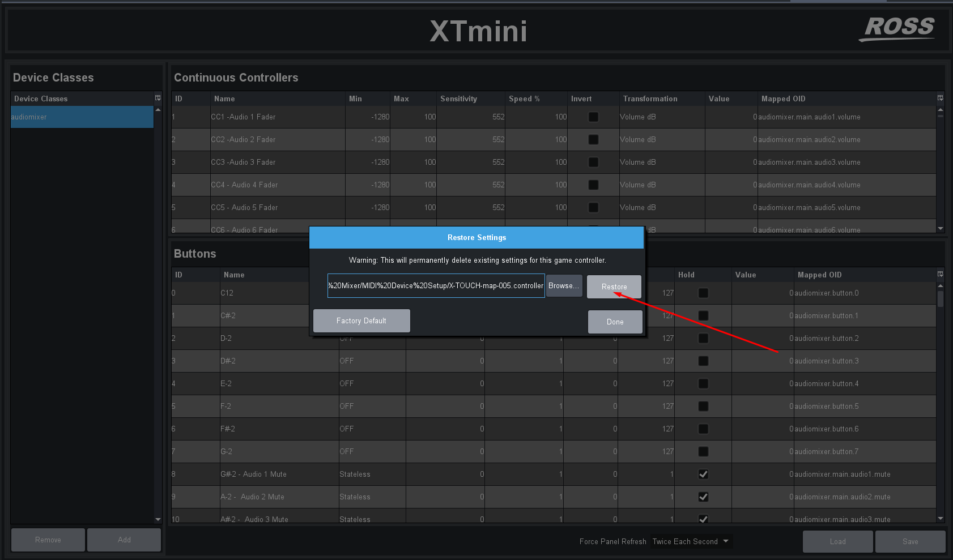
Task: Enable Hold checkbox for audiomixer.button.2 row
Action: click(x=703, y=338)
